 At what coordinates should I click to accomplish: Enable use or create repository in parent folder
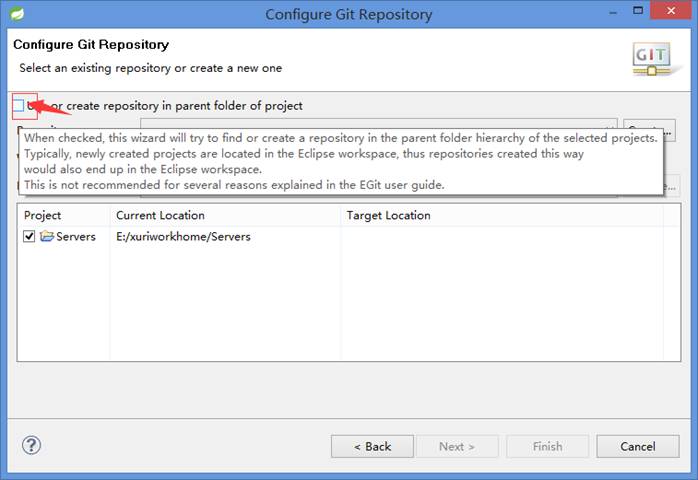click(19, 106)
